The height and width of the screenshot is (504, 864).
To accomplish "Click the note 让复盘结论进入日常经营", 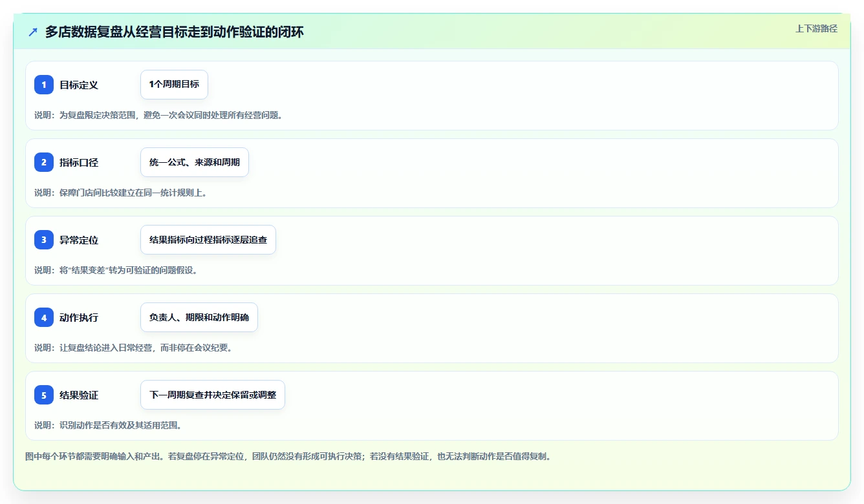I will [133, 348].
